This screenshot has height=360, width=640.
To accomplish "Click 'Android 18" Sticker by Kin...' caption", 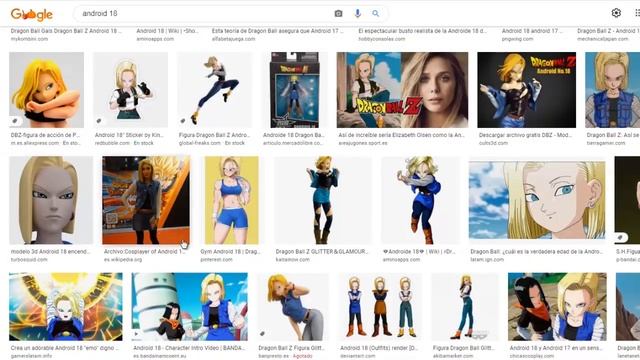I will (x=129, y=135).
